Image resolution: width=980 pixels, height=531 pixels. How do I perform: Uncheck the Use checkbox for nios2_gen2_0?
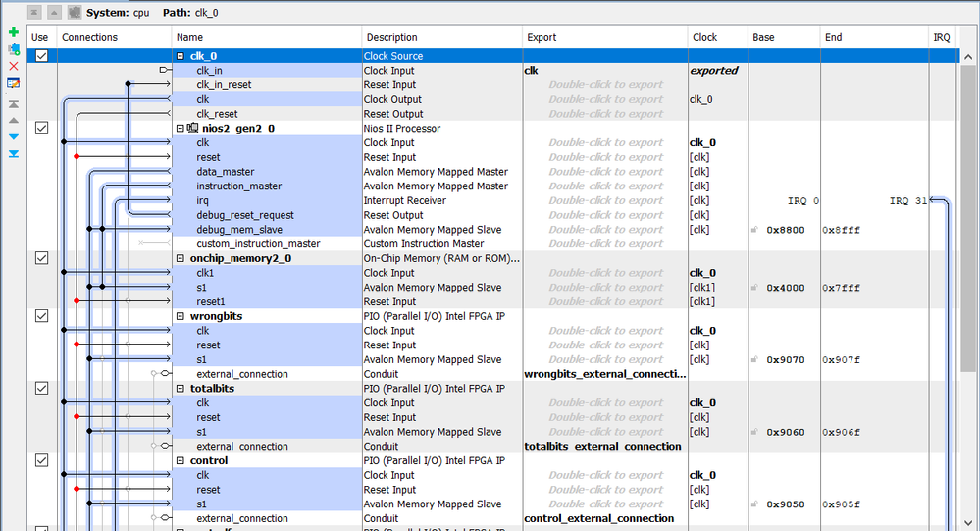tap(41, 128)
